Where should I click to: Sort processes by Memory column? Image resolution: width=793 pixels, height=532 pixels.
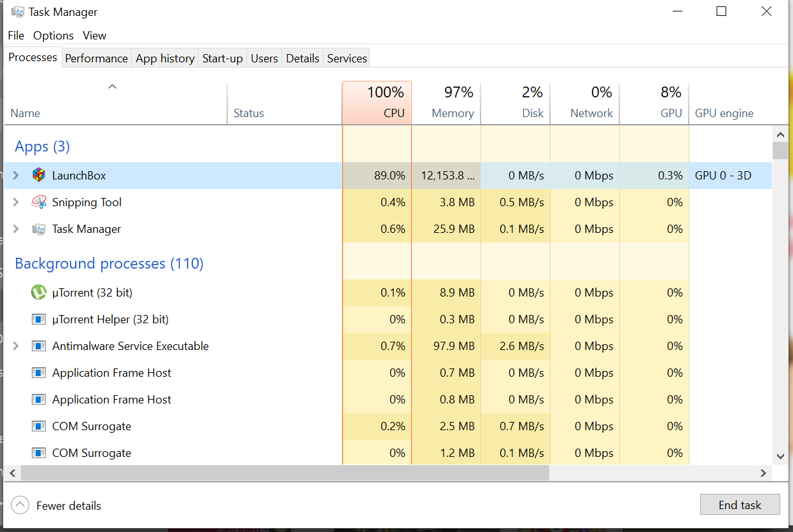(x=446, y=102)
